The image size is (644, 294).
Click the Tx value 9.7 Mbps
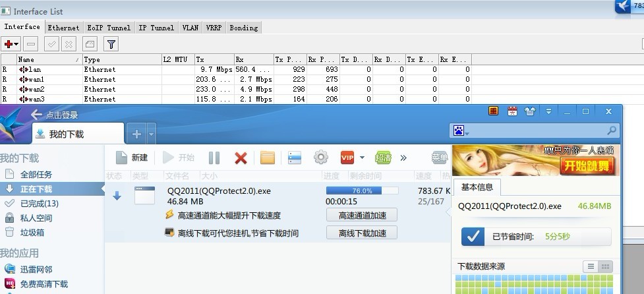click(x=216, y=70)
